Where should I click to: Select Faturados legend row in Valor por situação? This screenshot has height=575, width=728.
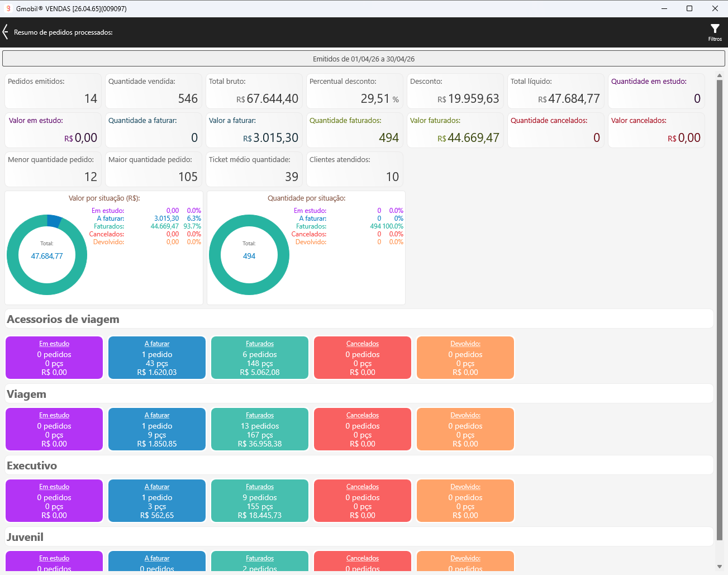pyautogui.click(x=146, y=226)
